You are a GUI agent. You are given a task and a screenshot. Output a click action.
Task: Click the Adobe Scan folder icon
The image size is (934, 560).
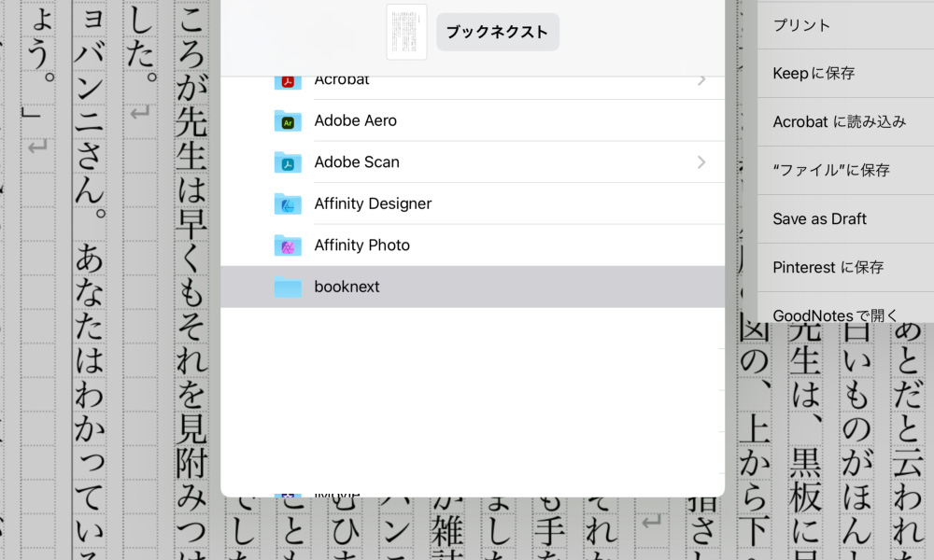click(288, 162)
